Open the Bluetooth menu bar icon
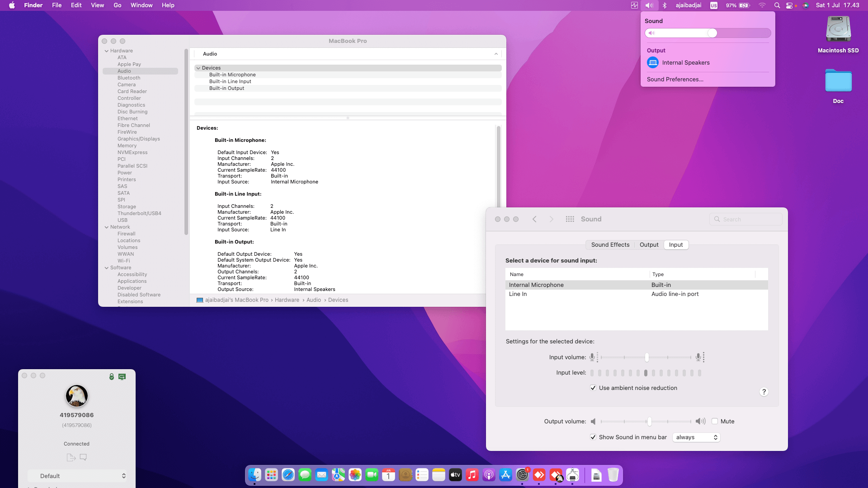This screenshot has height=488, width=868. click(665, 5)
